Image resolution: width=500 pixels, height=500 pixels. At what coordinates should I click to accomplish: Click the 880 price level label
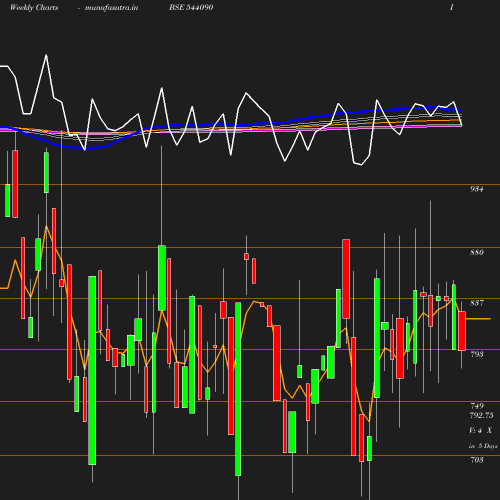point(477,252)
